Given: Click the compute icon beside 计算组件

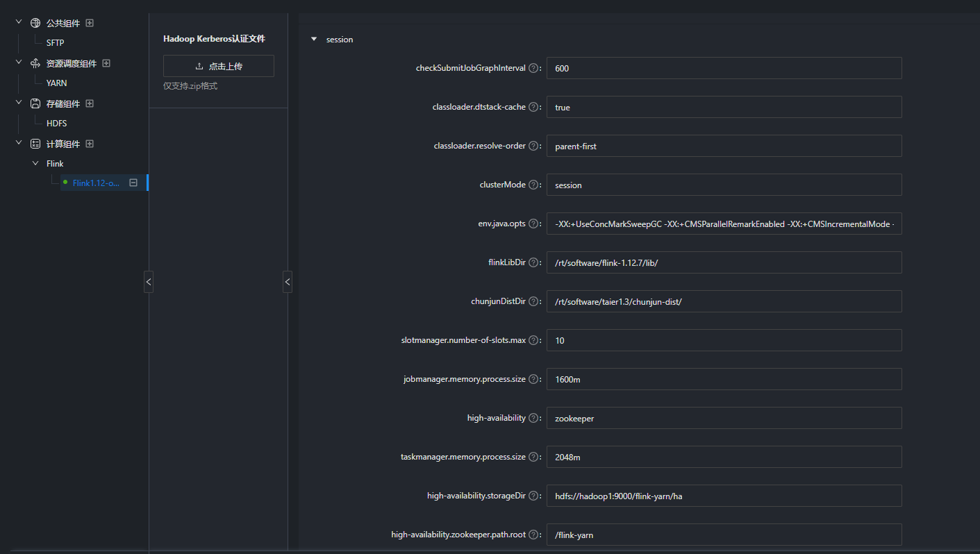Looking at the screenshot, I should pyautogui.click(x=35, y=143).
